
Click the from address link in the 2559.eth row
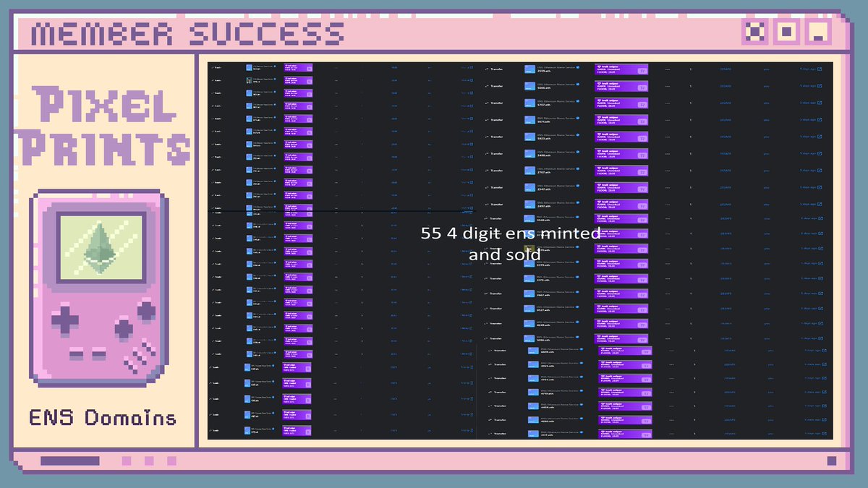click(726, 69)
